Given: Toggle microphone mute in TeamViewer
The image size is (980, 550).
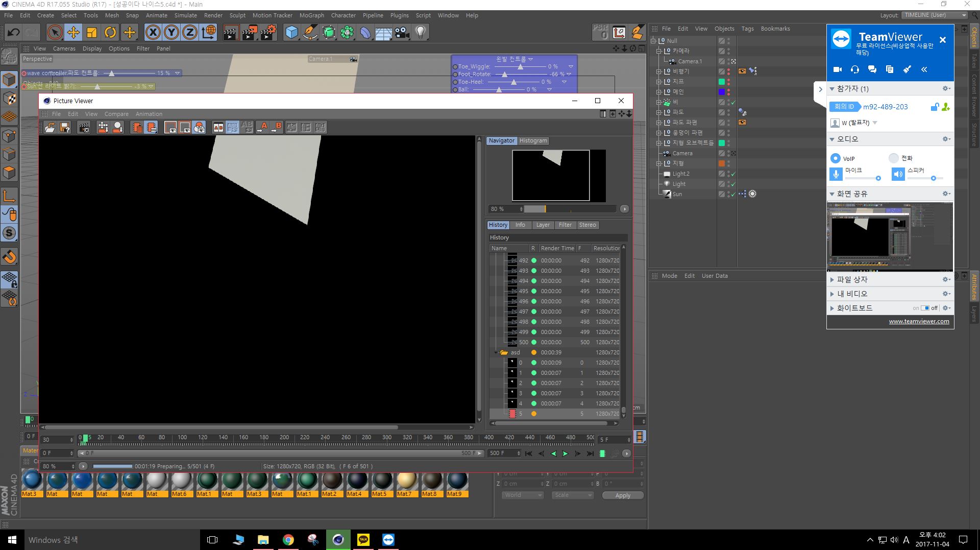Looking at the screenshot, I should point(836,174).
